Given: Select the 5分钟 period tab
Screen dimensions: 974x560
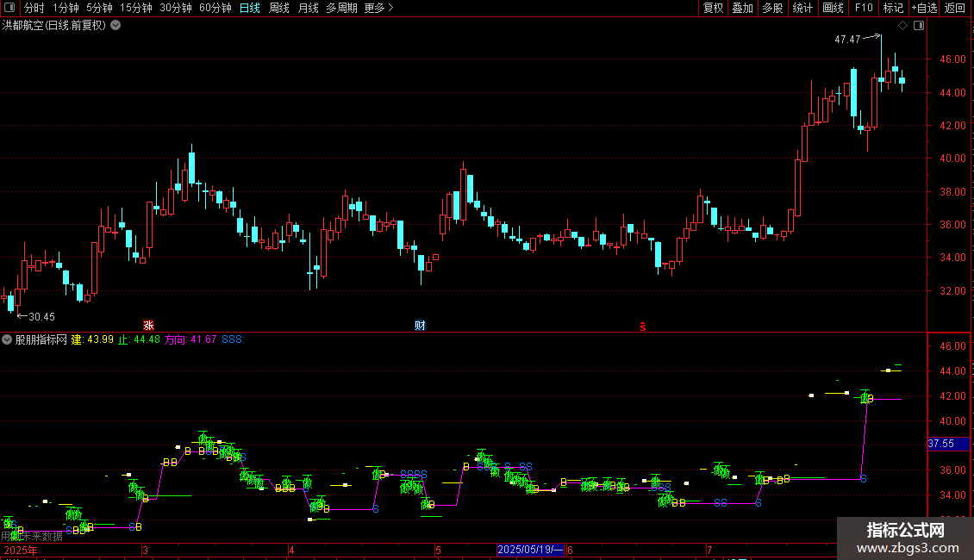Looking at the screenshot, I should click(99, 8).
